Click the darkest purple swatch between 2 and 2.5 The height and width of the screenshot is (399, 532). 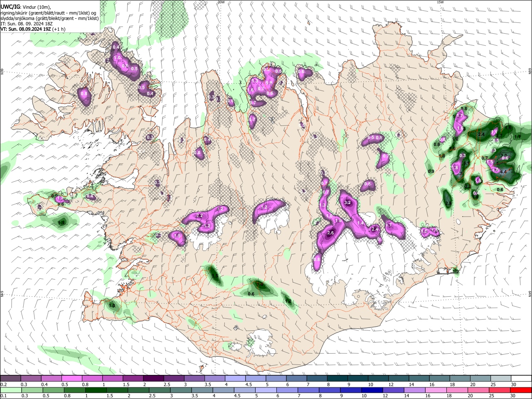coord(153,379)
